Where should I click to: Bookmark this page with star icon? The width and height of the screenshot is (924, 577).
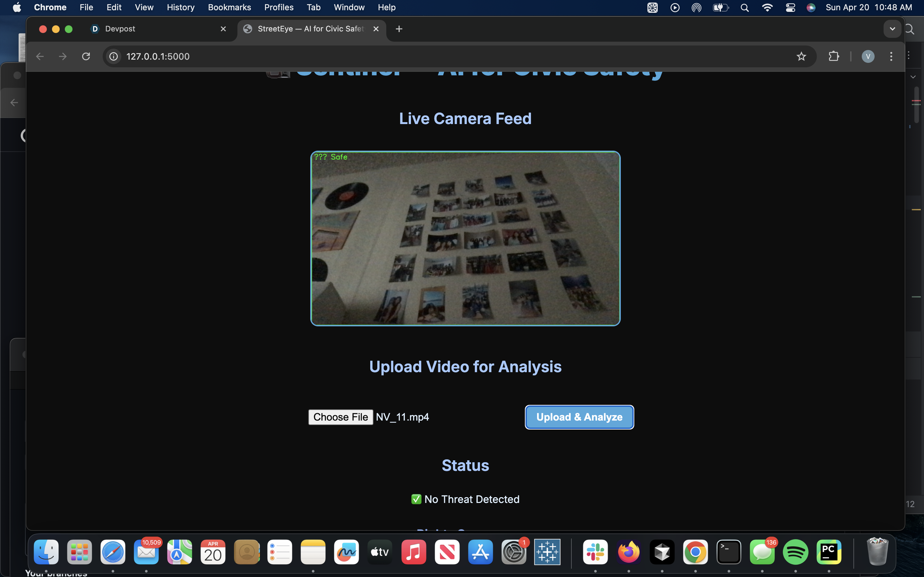pos(801,56)
